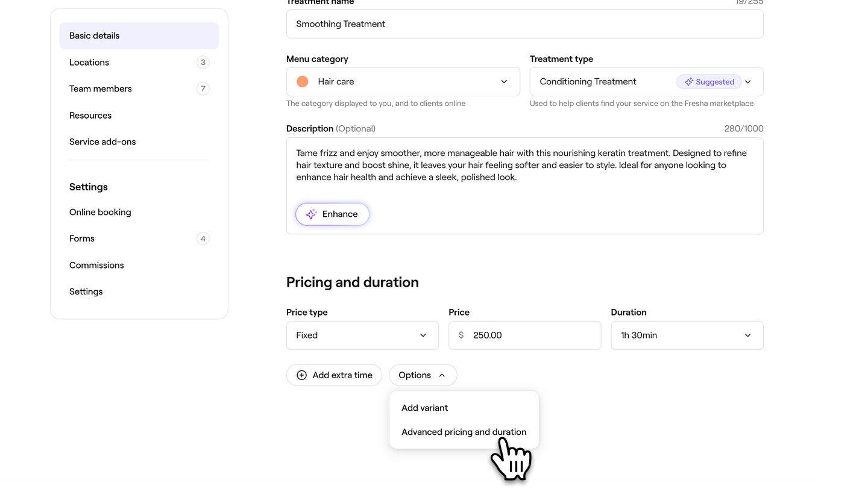Click the Locations count badge showing 3

(x=203, y=62)
